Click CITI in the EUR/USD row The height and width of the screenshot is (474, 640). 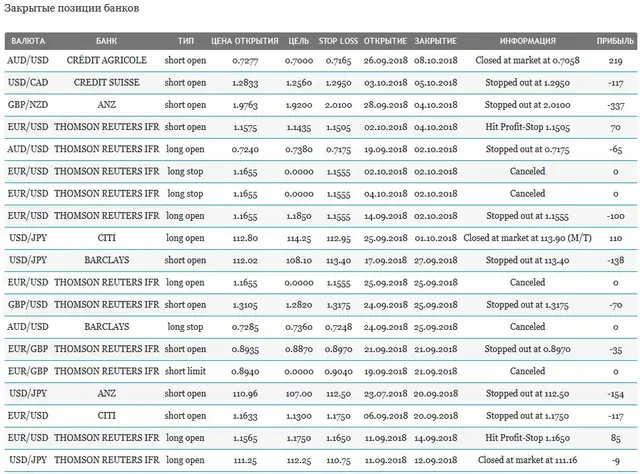(x=107, y=416)
